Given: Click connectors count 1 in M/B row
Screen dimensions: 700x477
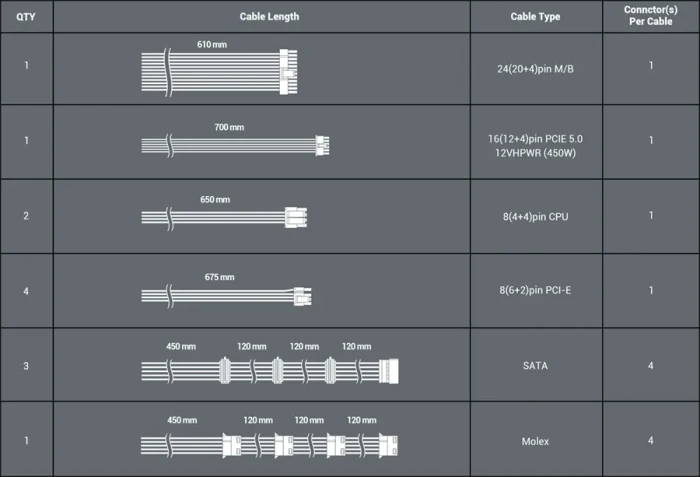Looking at the screenshot, I should 651,66.
